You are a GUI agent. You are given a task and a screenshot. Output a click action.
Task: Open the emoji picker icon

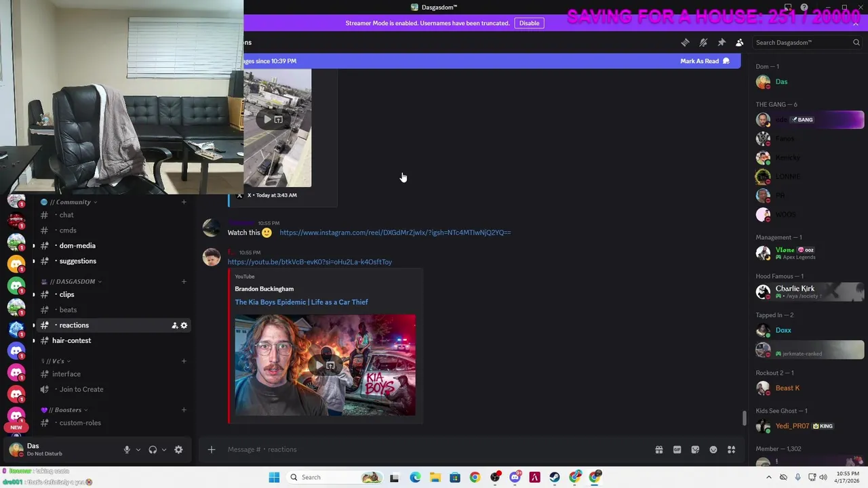713,449
